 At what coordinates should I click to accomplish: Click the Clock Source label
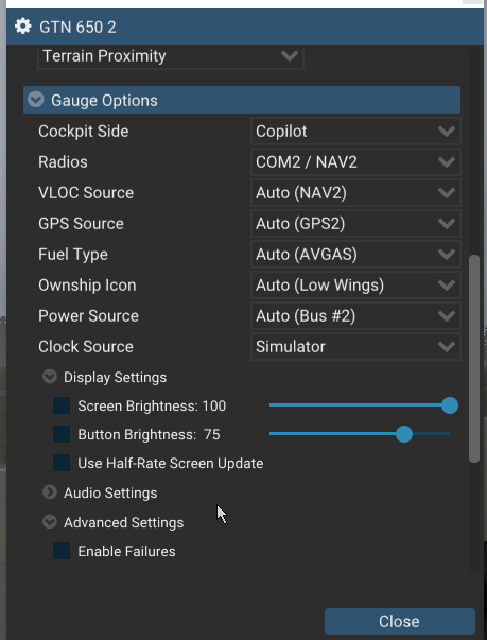click(x=86, y=347)
